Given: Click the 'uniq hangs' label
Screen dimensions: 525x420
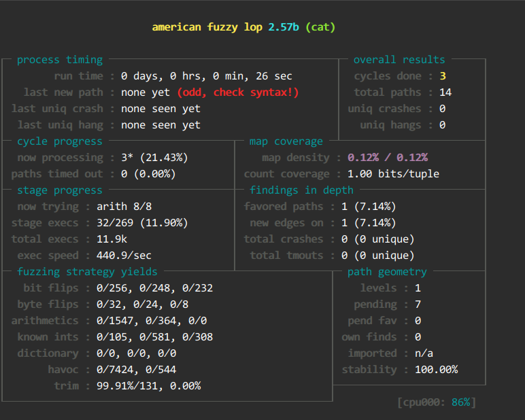Looking at the screenshot, I should point(390,125).
